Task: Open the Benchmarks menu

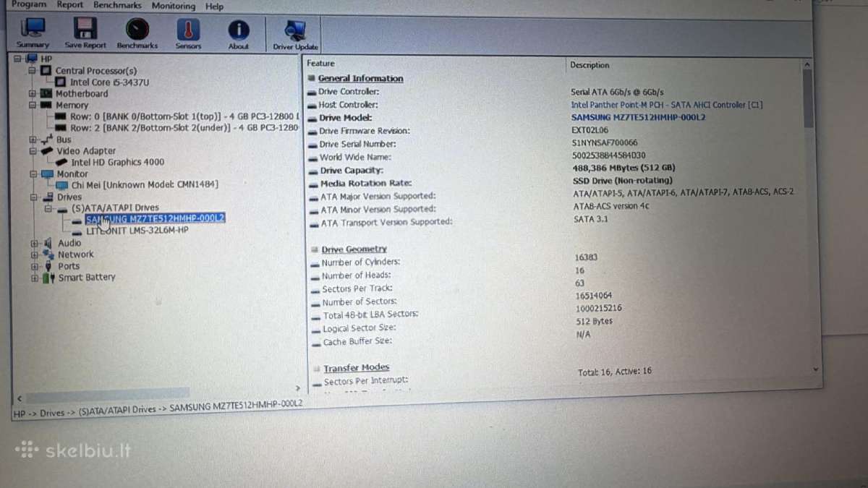Action: click(118, 5)
